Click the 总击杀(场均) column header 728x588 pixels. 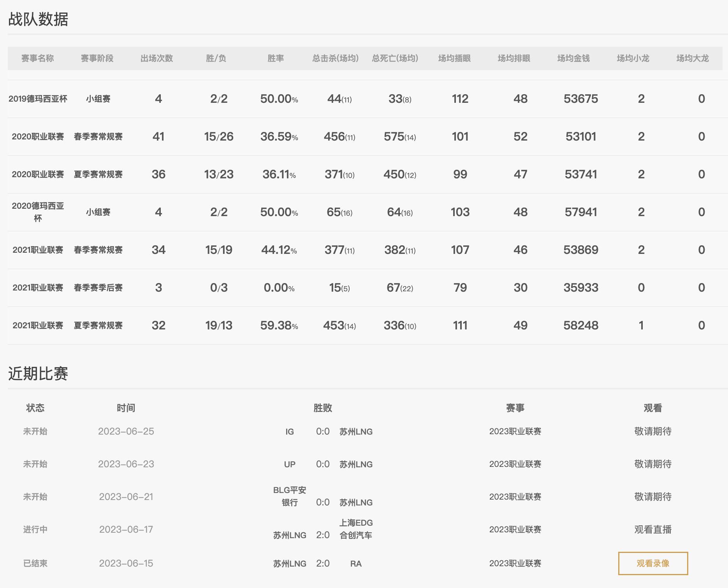point(335,58)
